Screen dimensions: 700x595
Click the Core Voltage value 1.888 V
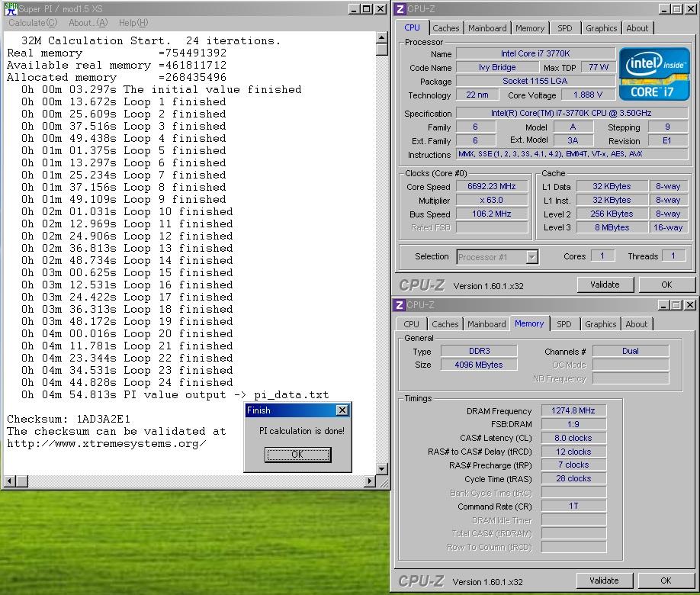click(x=588, y=95)
